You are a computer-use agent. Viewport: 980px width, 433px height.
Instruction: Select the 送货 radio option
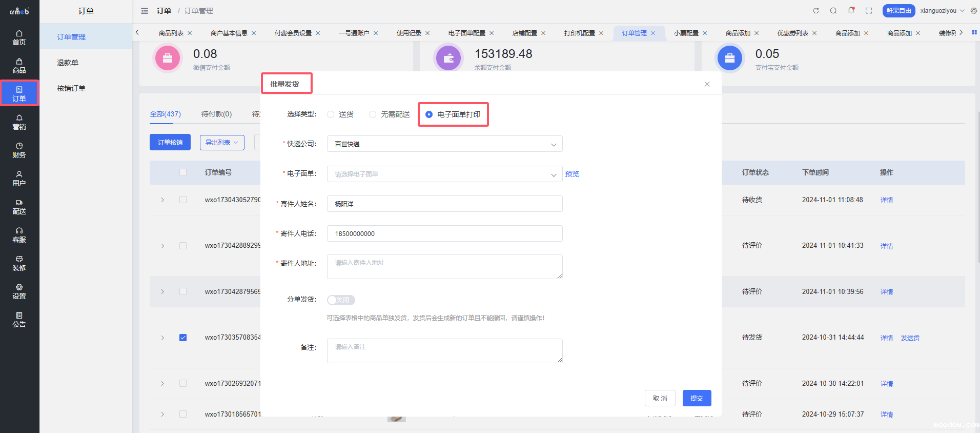[331, 114]
